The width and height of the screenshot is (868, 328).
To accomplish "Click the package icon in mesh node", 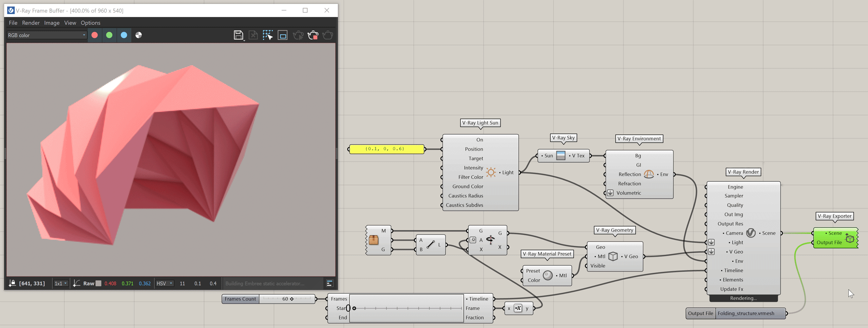I will (373, 240).
